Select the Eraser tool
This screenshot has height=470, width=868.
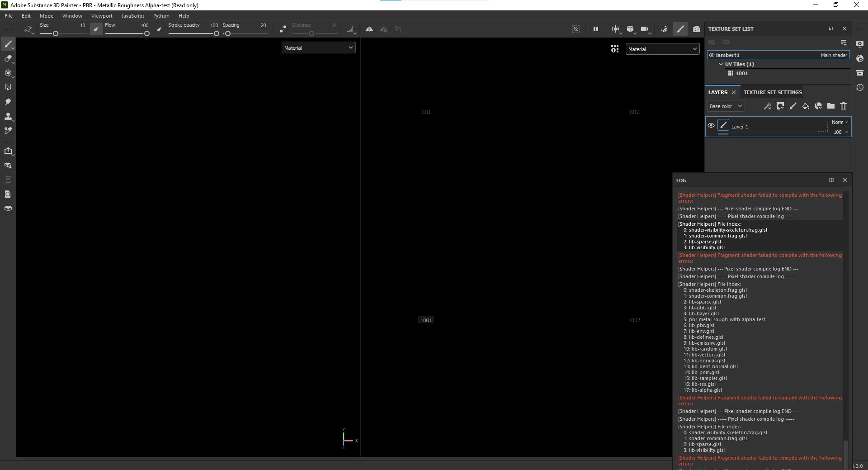tap(8, 58)
